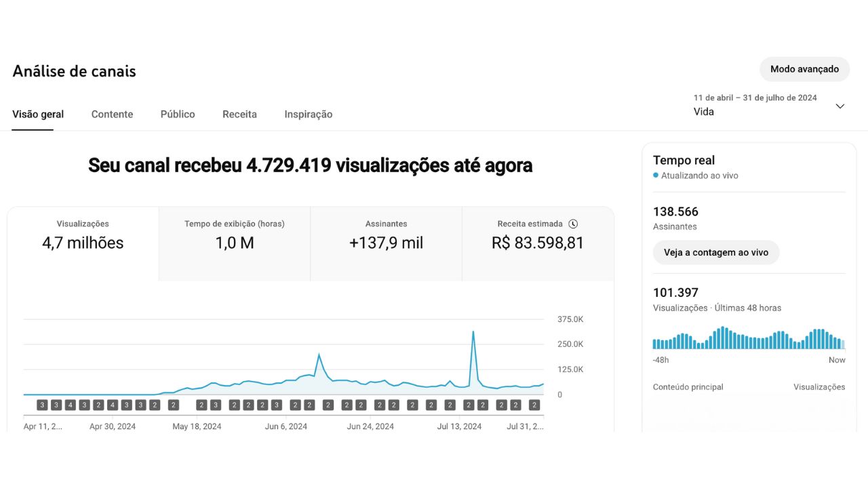Switch to the Inspiração tab
Screen dimensions: 868x488
click(x=309, y=115)
